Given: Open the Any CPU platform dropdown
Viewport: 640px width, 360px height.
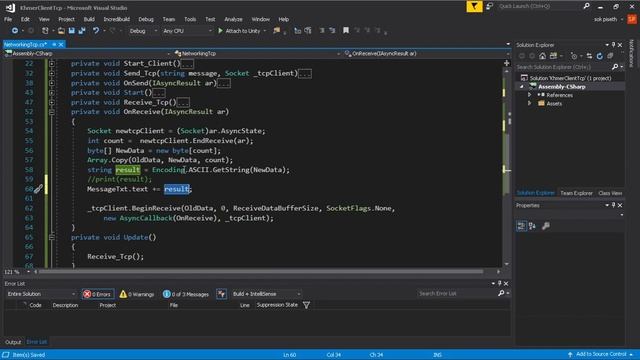Looking at the screenshot, I should coord(187,31).
